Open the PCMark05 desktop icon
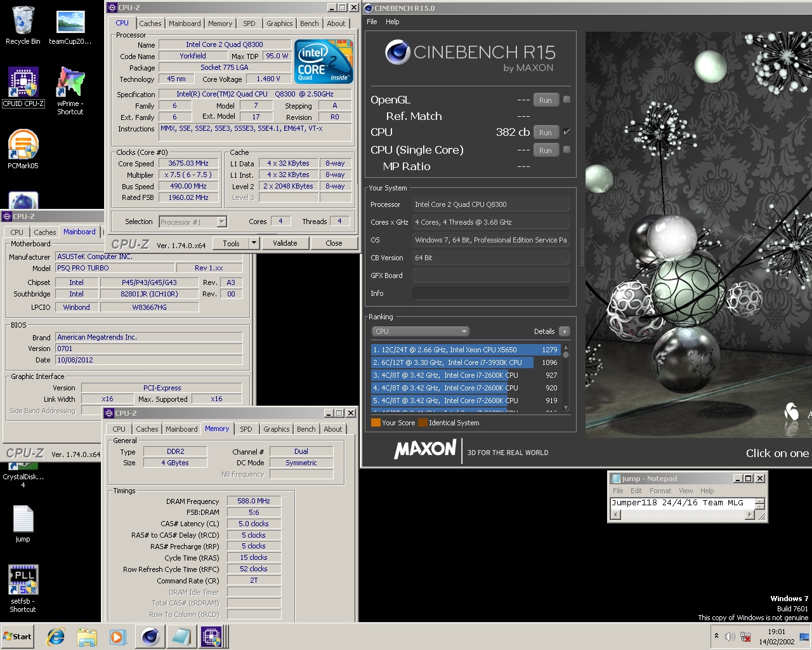 [x=23, y=149]
